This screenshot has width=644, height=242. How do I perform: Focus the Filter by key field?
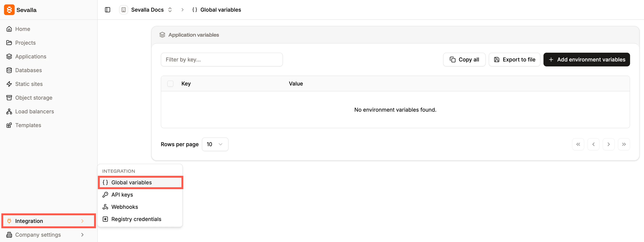click(222, 60)
